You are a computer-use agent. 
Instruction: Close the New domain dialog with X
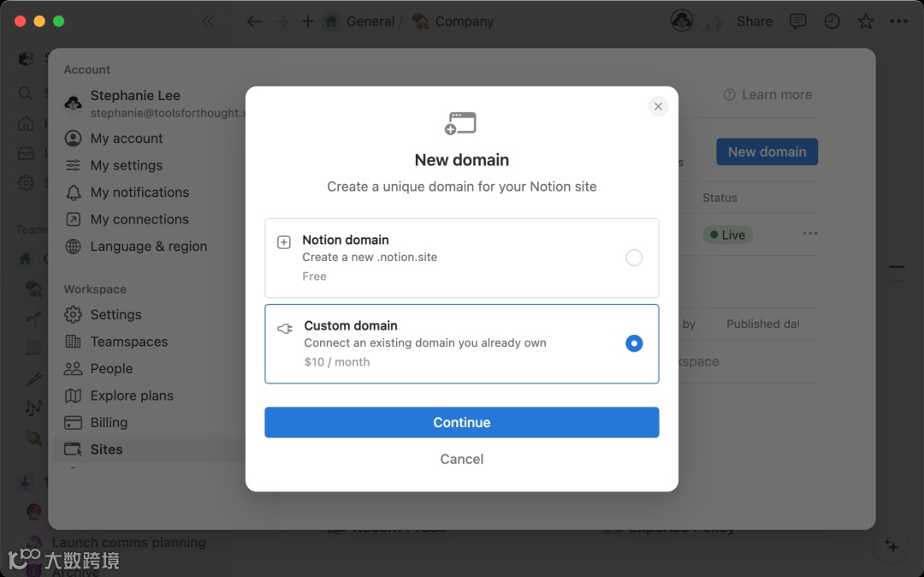point(658,107)
